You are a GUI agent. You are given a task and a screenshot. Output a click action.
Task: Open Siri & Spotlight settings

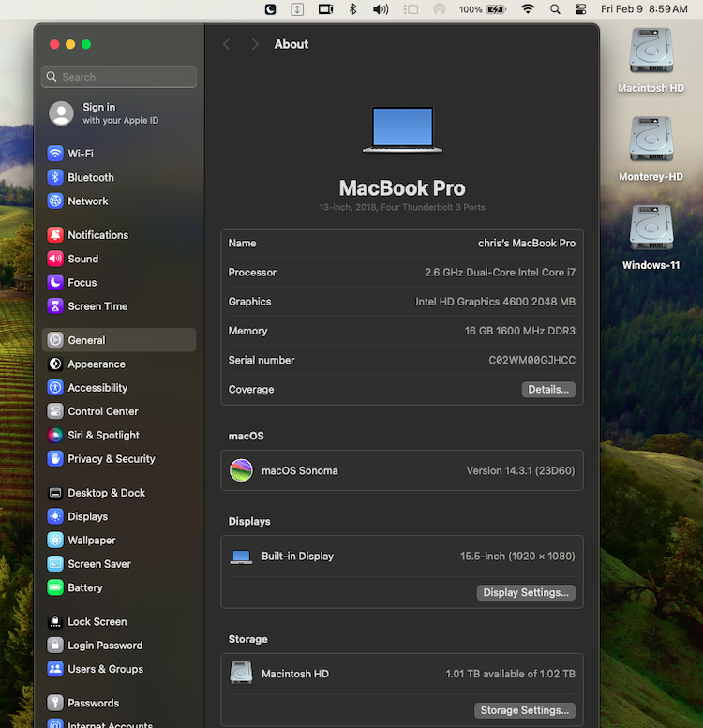click(119, 435)
